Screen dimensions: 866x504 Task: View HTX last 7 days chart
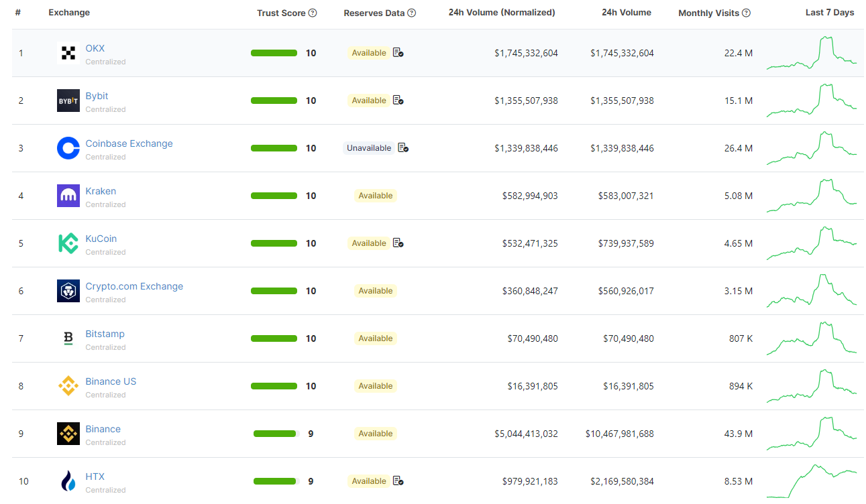pos(812,481)
